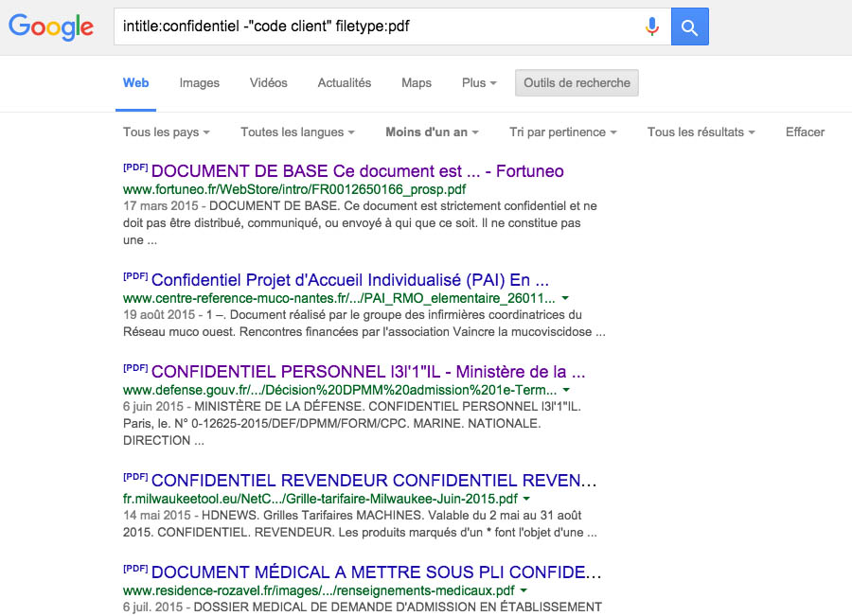Image resolution: width=852 pixels, height=616 pixels.
Task: Click snippet dated 6 juin 2015
Action: [352, 423]
